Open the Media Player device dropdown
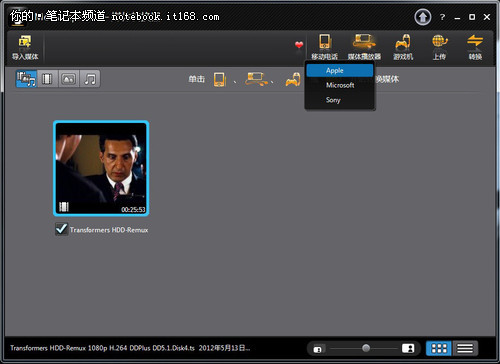 (x=364, y=47)
